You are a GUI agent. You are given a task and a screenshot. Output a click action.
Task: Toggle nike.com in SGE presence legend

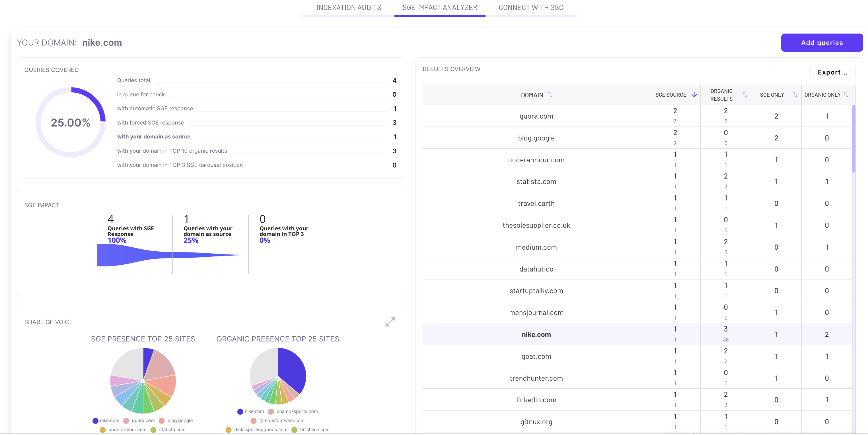point(106,420)
